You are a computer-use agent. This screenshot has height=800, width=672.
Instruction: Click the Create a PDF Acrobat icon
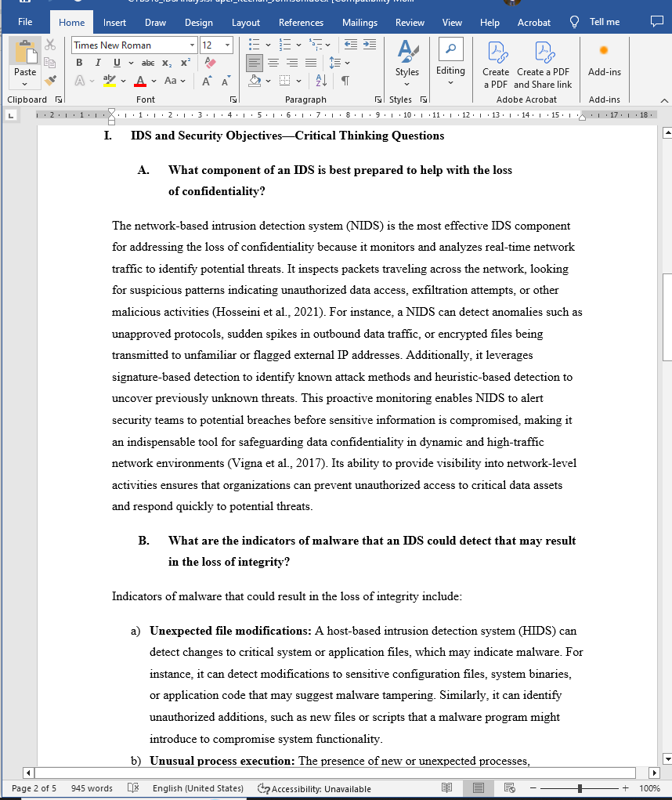pos(496,65)
